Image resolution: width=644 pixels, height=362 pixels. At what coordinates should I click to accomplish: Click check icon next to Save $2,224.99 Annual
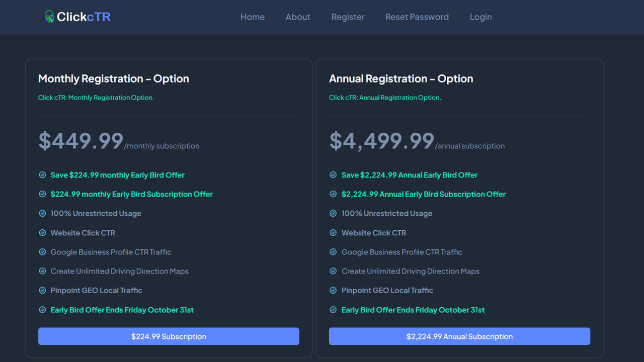(333, 175)
